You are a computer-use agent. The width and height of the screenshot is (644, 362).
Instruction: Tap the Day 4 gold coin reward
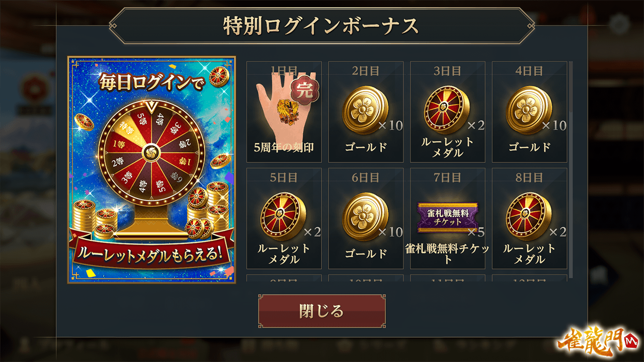(x=529, y=112)
